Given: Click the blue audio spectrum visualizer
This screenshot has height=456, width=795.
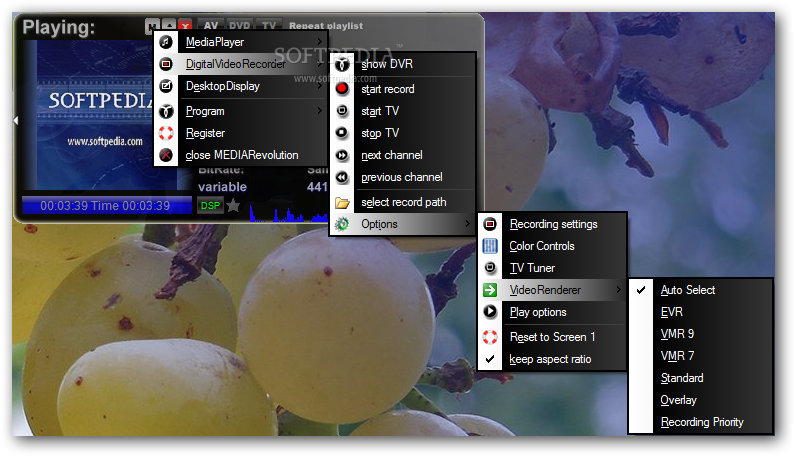Looking at the screenshot, I should [x=288, y=214].
